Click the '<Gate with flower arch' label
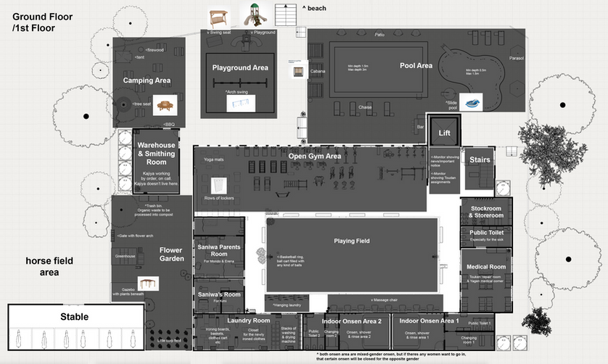 point(136,236)
